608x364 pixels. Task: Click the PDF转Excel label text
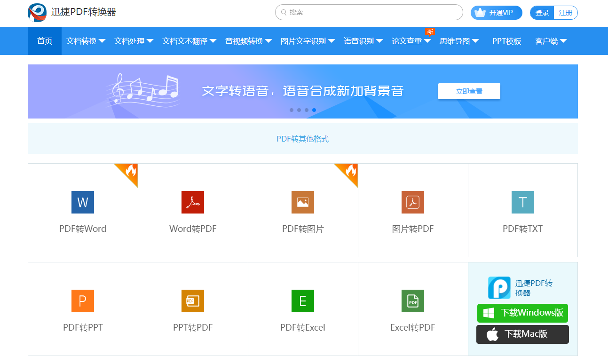pyautogui.click(x=303, y=328)
